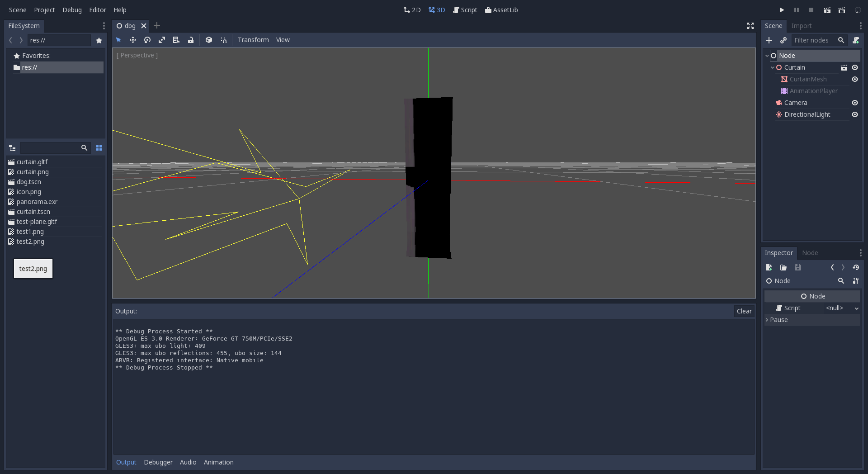868x474 pixels.
Task: Activate the Scale Mode tool
Action: pyautogui.click(x=162, y=40)
